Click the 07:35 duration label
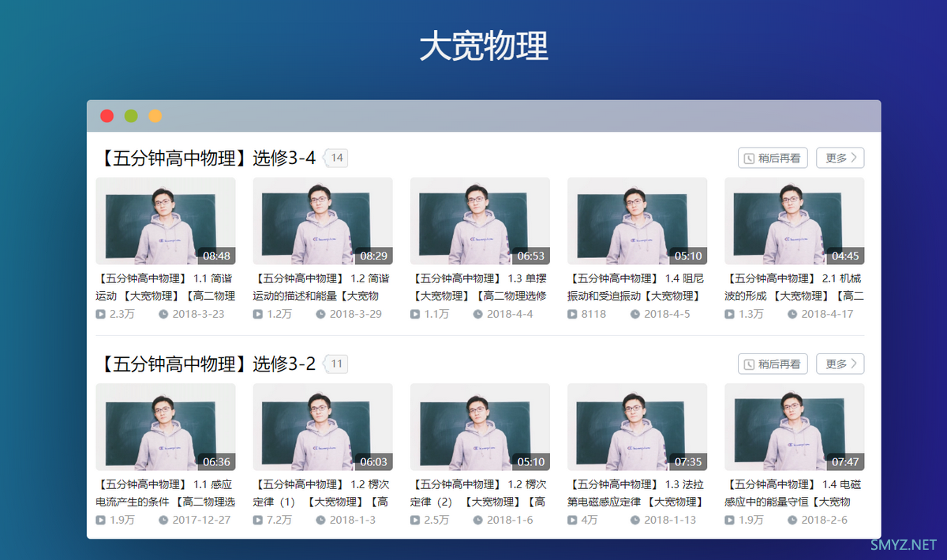The height and width of the screenshot is (560, 947). point(688,461)
